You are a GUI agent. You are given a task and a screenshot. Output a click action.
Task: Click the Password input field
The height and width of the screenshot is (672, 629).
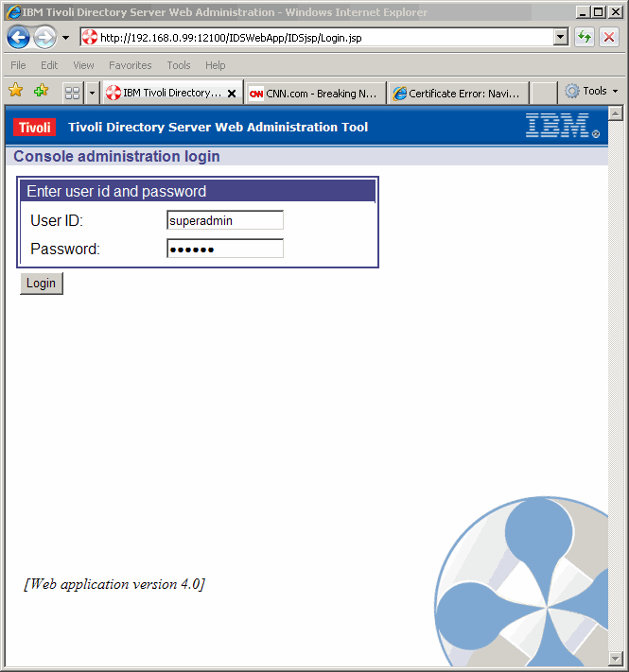click(225, 249)
